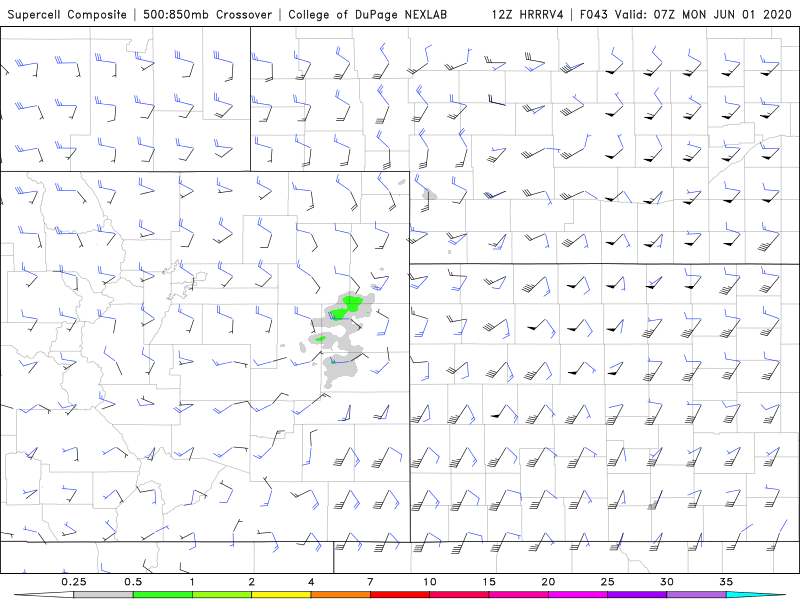
Task: Click the legend value label '20'
Action: pos(548,582)
